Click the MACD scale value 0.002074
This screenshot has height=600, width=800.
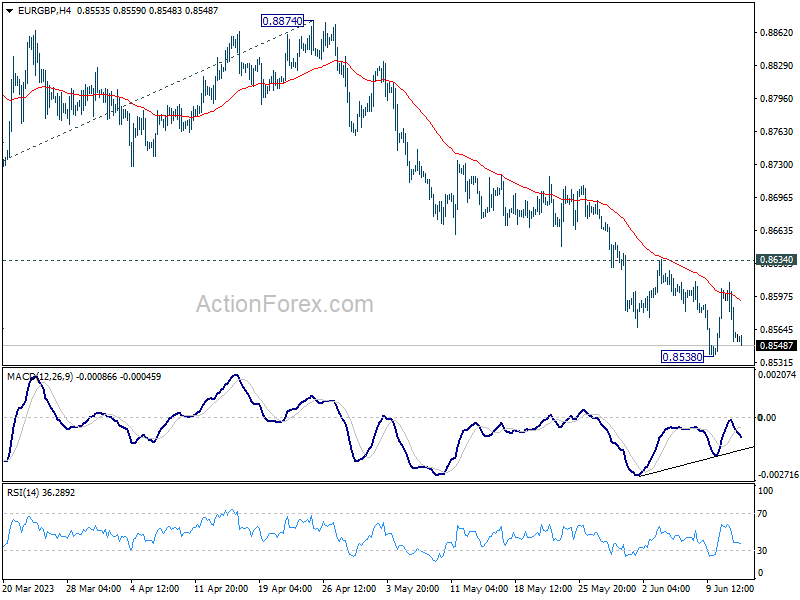pyautogui.click(x=777, y=374)
